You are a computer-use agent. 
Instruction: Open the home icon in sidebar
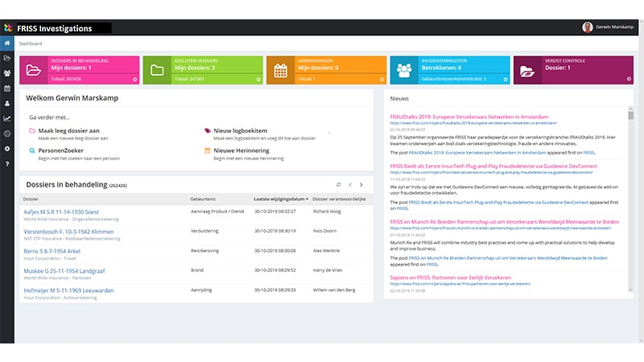pyautogui.click(x=7, y=43)
